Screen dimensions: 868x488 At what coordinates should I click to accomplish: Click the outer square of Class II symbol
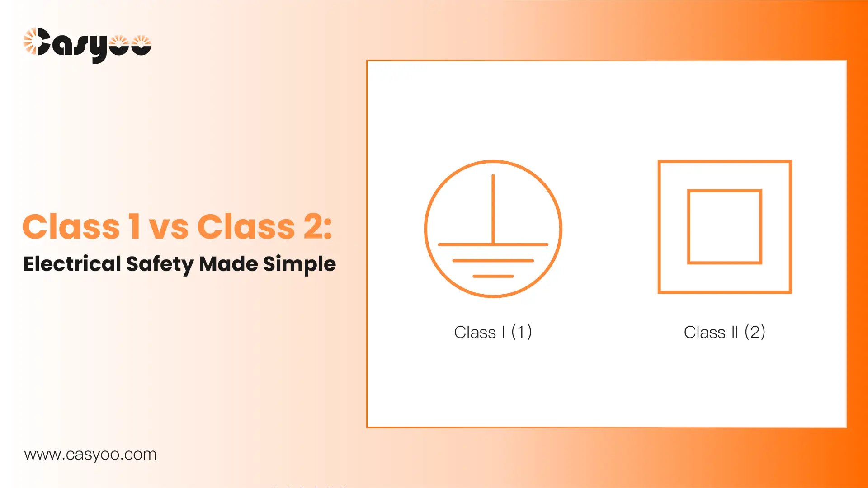click(x=724, y=161)
